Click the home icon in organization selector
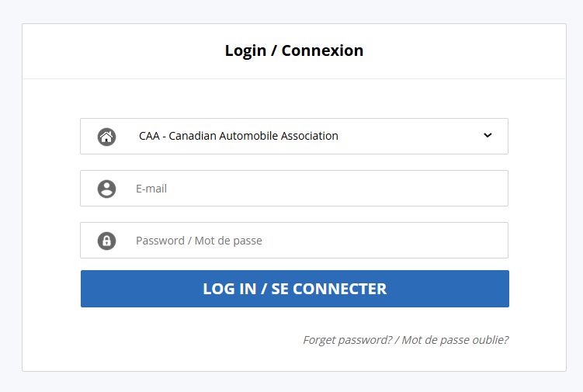 point(106,137)
